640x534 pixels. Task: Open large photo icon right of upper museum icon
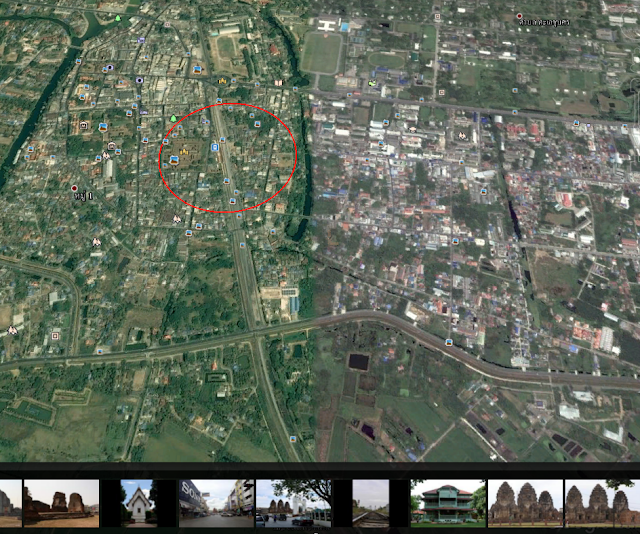[103, 127]
